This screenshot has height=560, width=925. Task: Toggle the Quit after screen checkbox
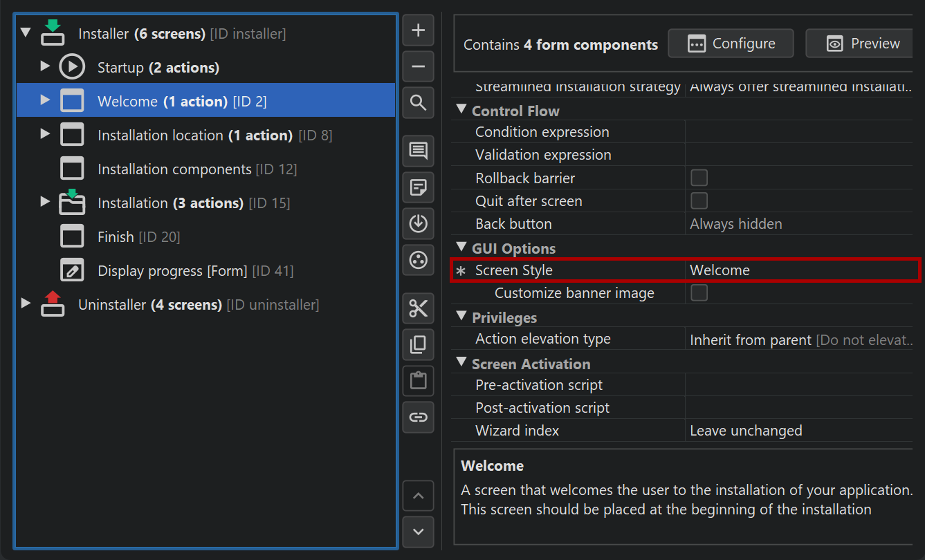click(x=699, y=201)
